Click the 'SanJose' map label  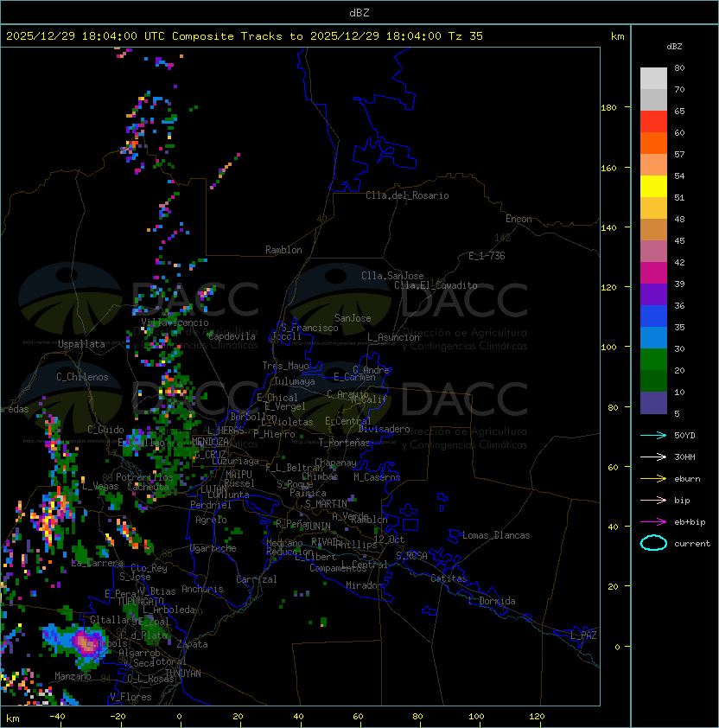353,318
